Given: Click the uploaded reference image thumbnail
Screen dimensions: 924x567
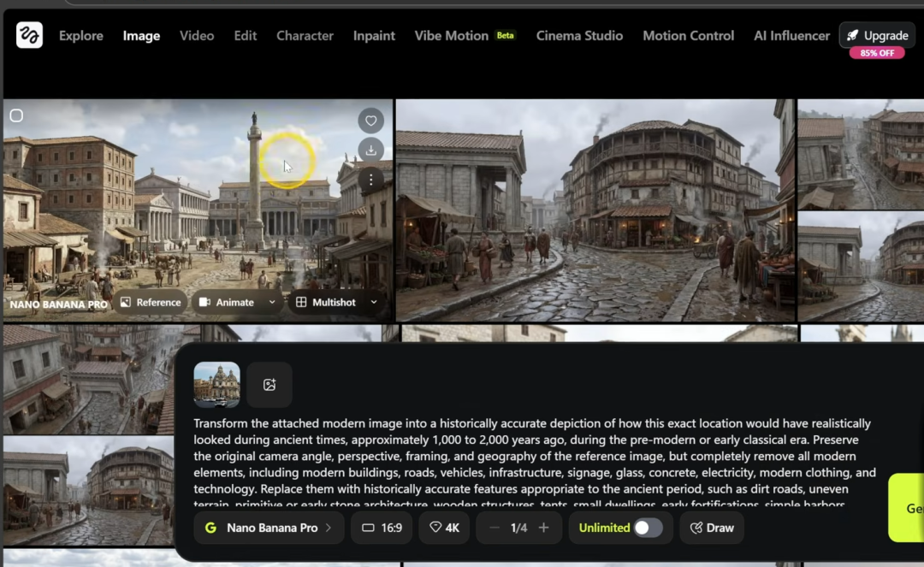Looking at the screenshot, I should 216,385.
